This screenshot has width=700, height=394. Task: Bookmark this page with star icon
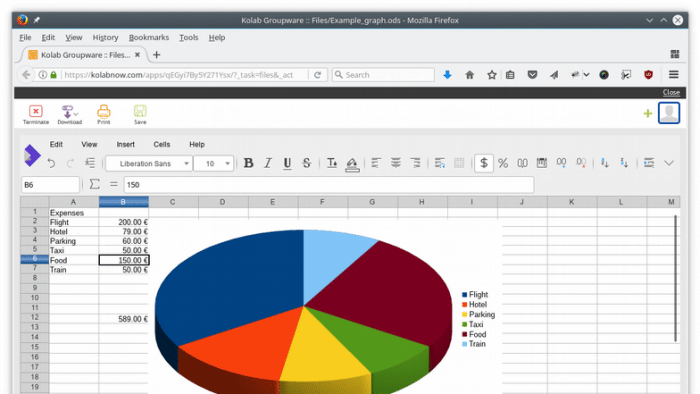coord(492,75)
